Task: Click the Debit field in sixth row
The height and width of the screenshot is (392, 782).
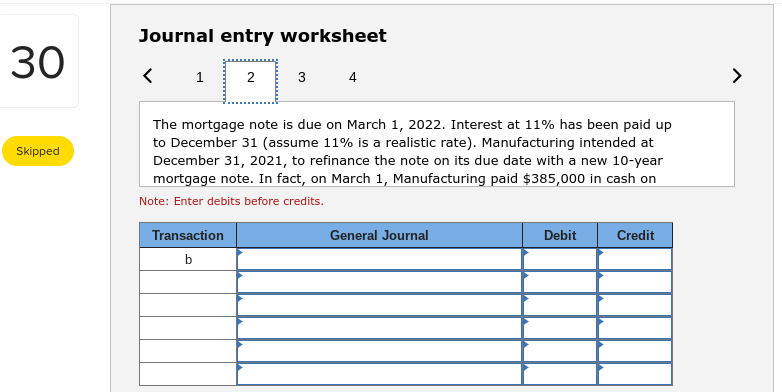Action: tap(560, 374)
